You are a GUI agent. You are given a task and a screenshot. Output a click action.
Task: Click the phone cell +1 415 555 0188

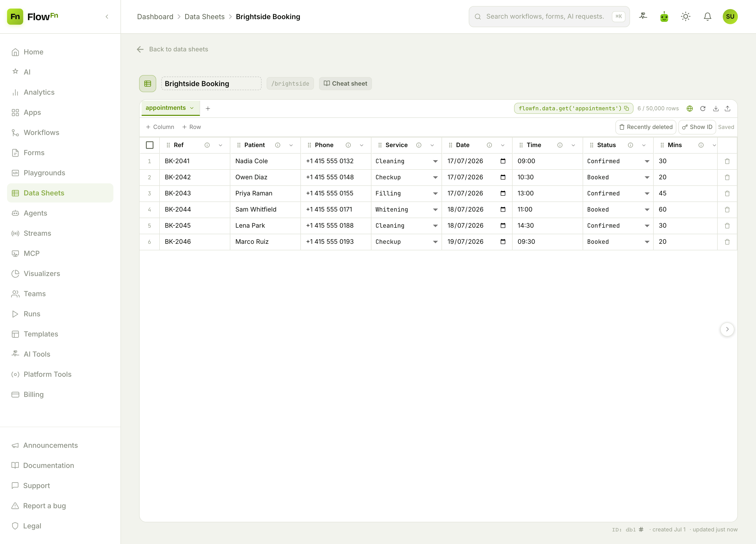[336, 225]
